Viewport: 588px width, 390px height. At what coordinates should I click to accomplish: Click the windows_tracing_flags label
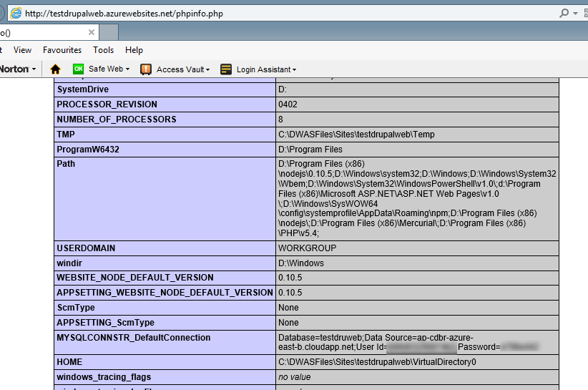[x=104, y=377]
